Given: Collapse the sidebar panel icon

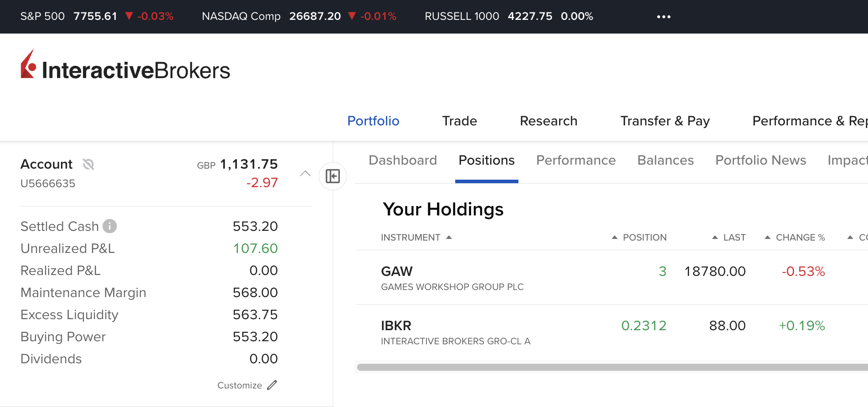Looking at the screenshot, I should [x=333, y=176].
